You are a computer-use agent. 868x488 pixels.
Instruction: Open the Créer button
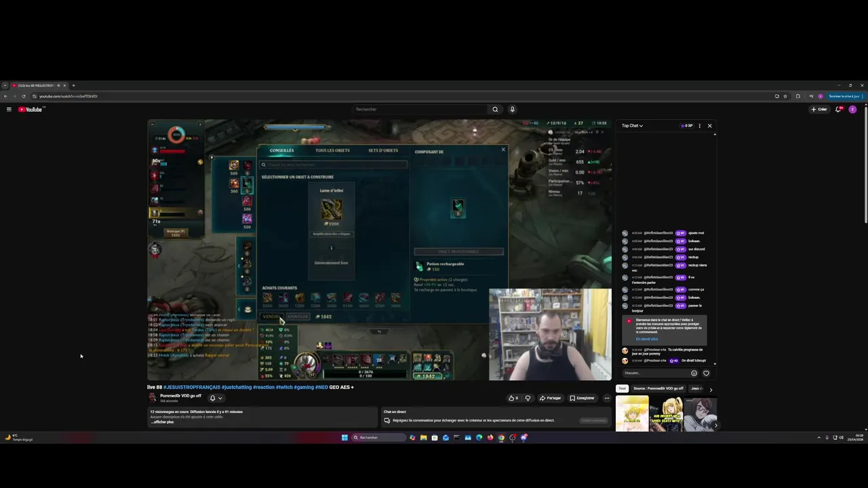(x=819, y=109)
